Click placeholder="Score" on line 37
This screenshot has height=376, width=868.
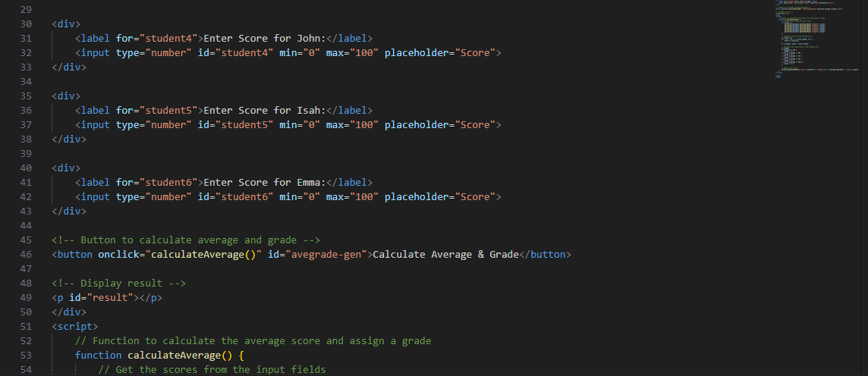coord(440,125)
